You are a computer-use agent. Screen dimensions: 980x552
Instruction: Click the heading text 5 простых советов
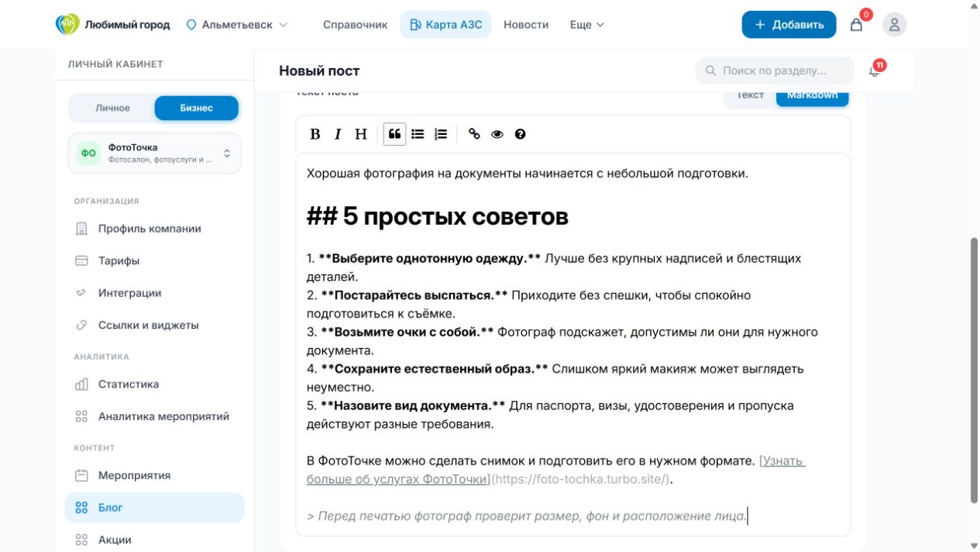(456, 217)
